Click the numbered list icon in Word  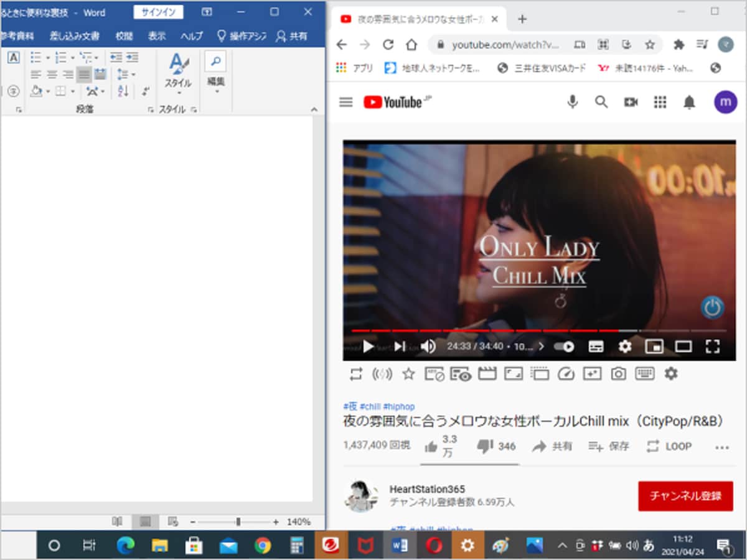point(60,57)
